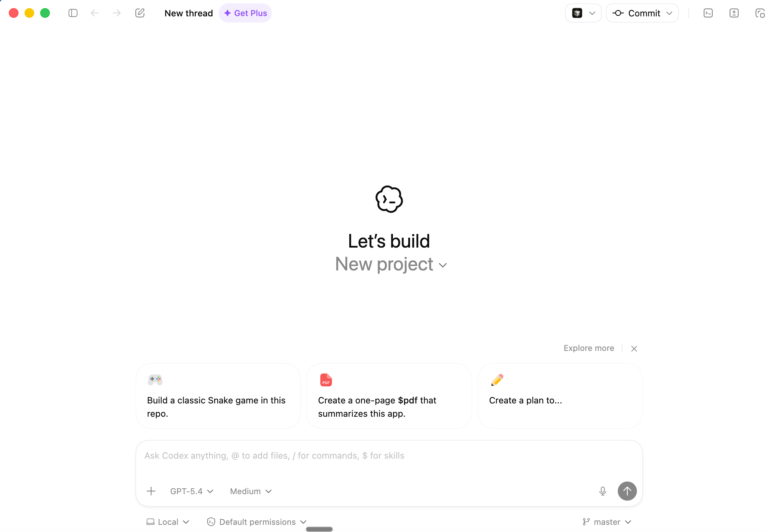Toggle the sidebar panel icon
773x532 pixels.
73,13
